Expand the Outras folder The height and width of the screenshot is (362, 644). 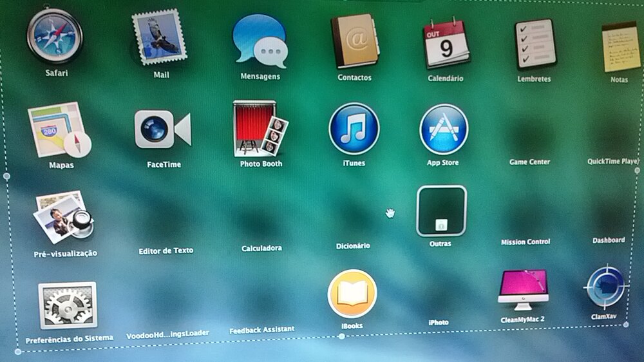coord(441,211)
